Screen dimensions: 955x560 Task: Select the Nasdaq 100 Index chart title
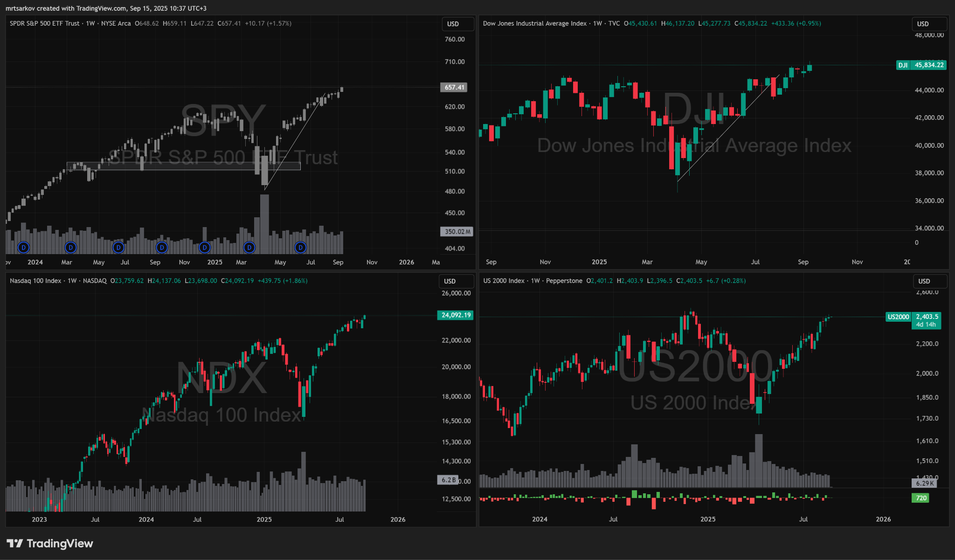(35, 281)
